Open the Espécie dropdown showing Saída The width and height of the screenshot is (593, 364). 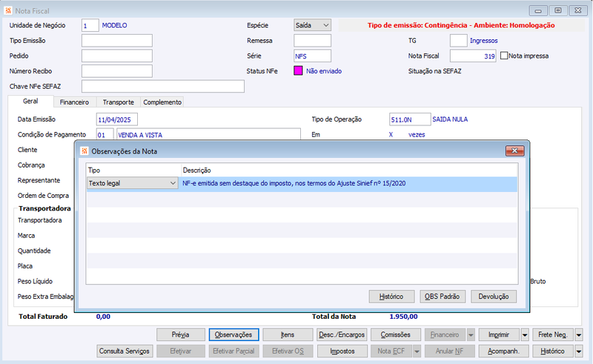[x=312, y=25]
